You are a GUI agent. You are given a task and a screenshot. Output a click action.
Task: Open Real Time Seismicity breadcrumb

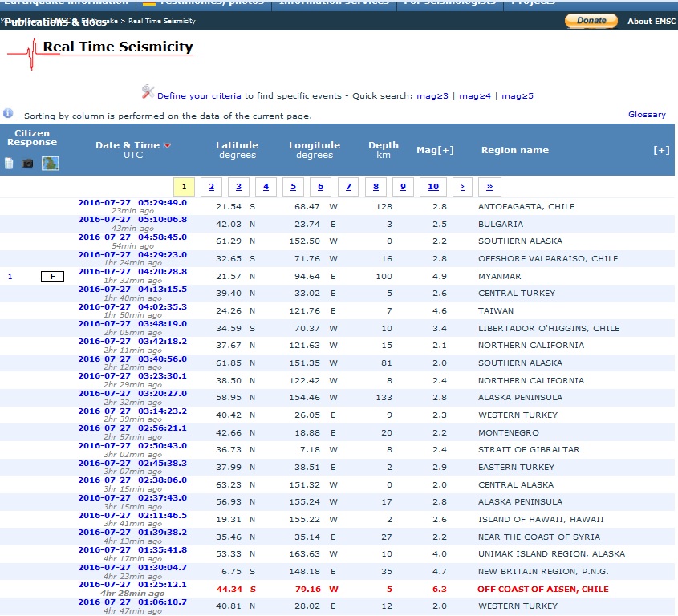click(x=162, y=21)
